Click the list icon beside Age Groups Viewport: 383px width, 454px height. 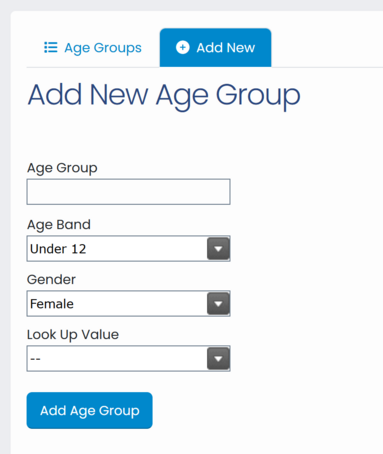(51, 47)
